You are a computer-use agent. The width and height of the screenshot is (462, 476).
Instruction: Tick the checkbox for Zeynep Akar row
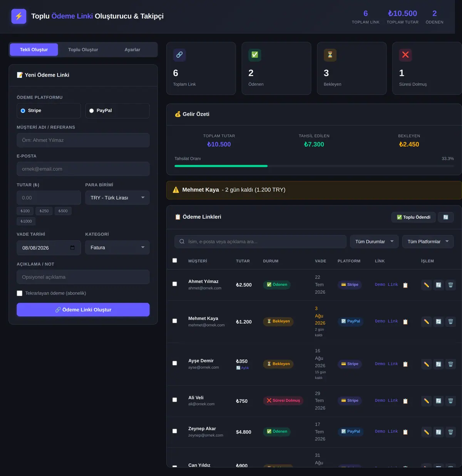175,431
